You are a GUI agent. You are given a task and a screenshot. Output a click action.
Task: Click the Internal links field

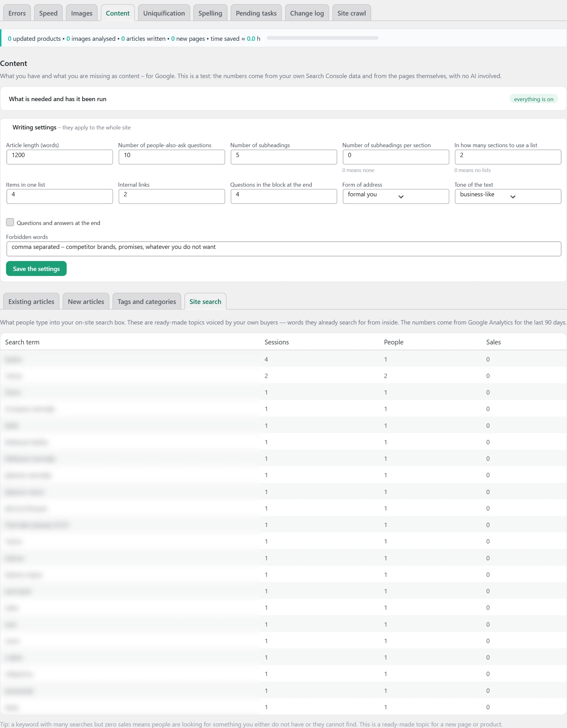coord(172,196)
